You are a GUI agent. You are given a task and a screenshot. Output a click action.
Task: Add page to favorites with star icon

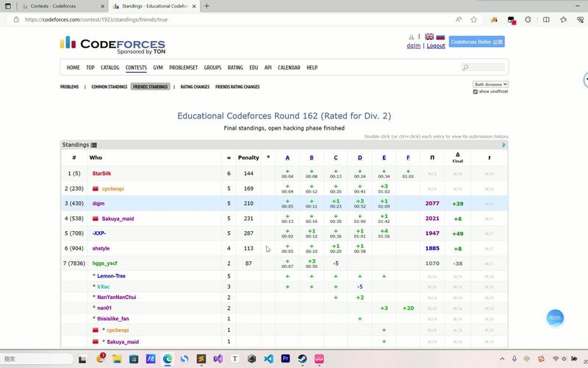pos(473,20)
